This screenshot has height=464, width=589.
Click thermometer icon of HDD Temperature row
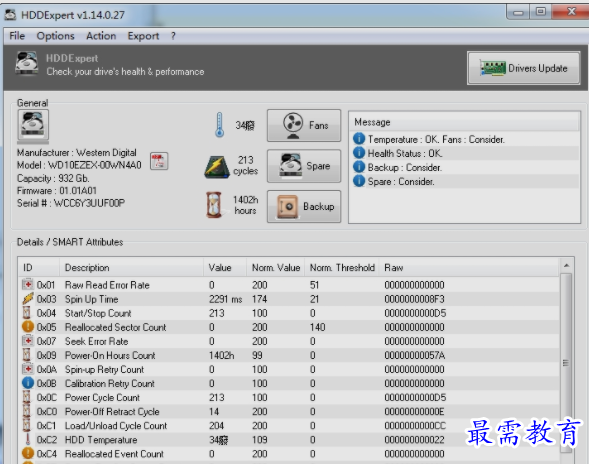[x=27, y=439]
